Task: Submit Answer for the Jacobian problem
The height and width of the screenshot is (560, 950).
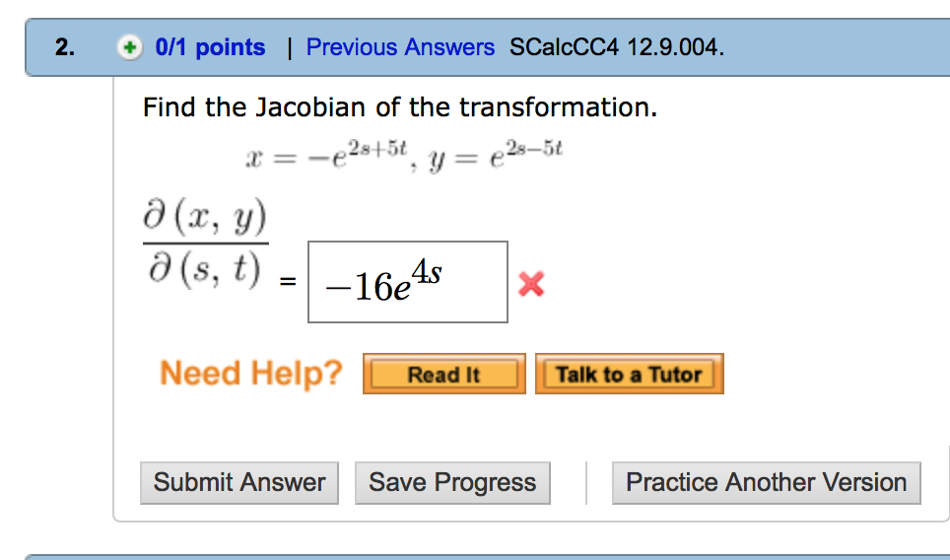Action: click(x=239, y=482)
